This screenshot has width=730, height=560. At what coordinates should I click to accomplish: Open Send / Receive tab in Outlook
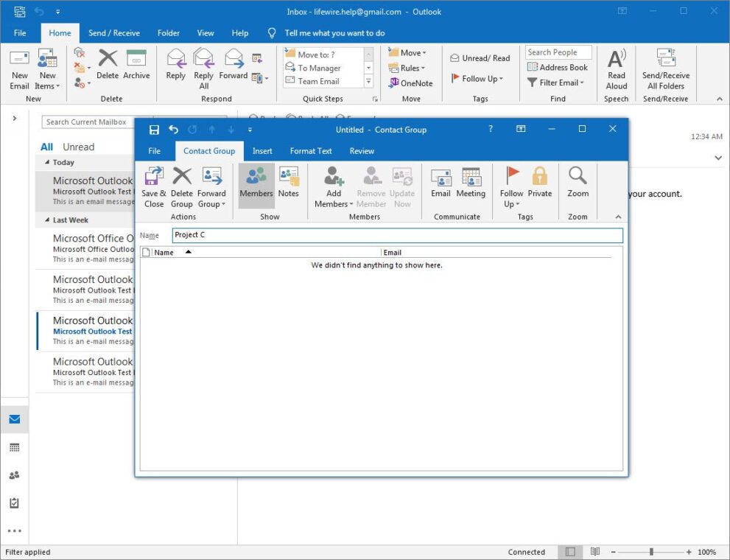pos(114,33)
